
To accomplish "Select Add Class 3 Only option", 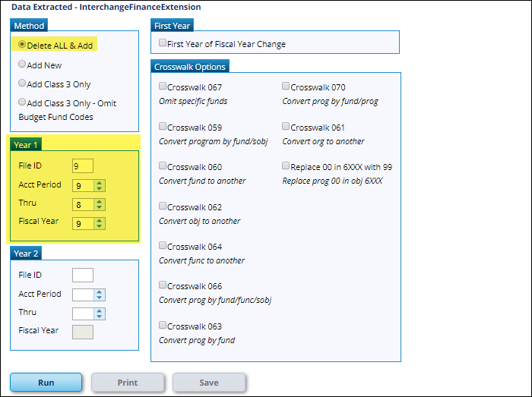I will click(x=23, y=83).
